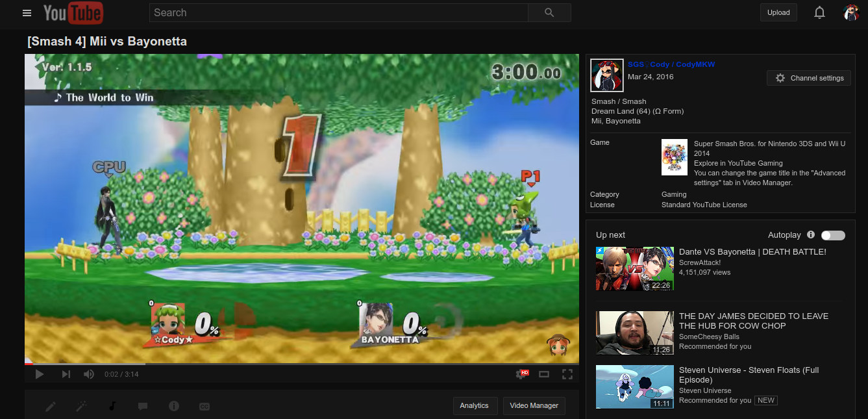Click THE DAY JAMES DECIDED TO LEAVE title
Image resolution: width=868 pixels, height=419 pixels.
pos(754,321)
